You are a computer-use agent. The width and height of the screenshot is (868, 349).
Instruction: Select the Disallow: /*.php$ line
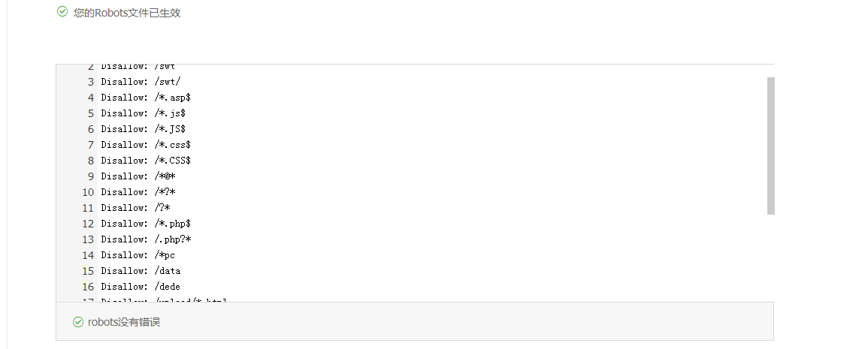click(x=146, y=224)
